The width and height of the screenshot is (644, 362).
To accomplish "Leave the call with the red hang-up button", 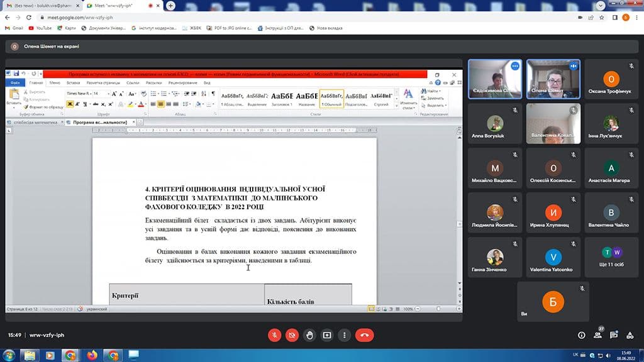I will point(364,336).
